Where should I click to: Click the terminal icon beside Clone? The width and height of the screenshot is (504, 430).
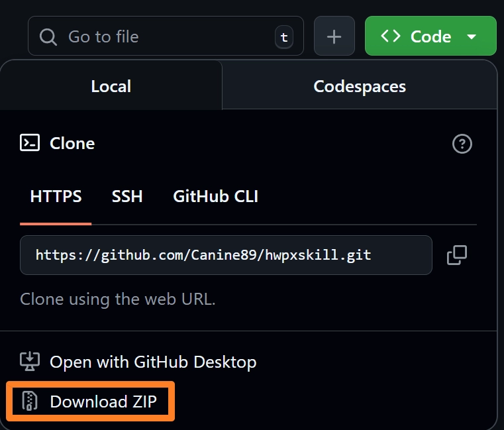(30, 143)
